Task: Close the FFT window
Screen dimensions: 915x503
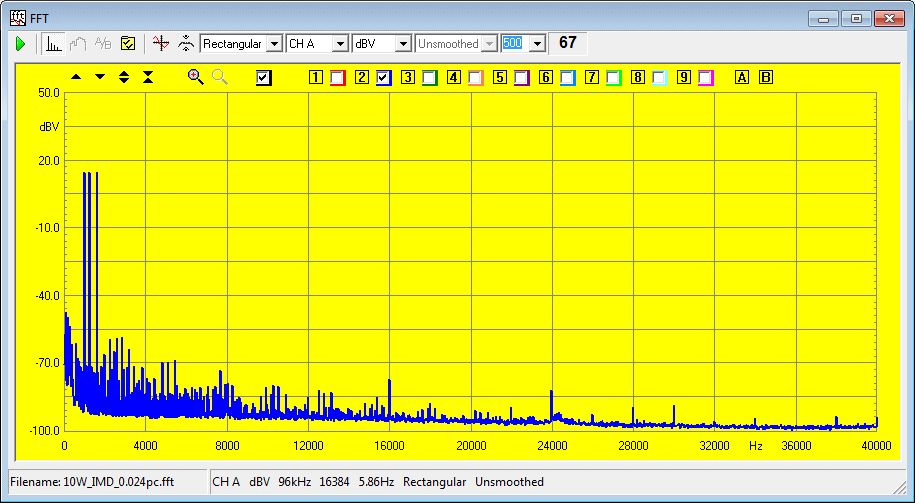Action: click(x=889, y=19)
